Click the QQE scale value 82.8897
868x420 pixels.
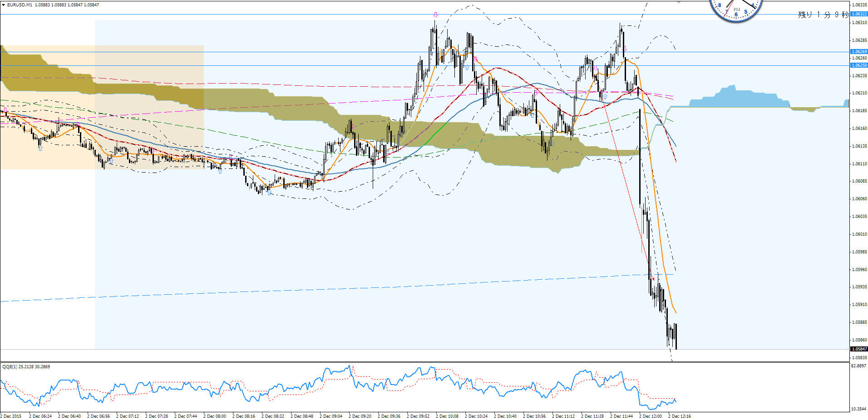pyautogui.click(x=858, y=366)
